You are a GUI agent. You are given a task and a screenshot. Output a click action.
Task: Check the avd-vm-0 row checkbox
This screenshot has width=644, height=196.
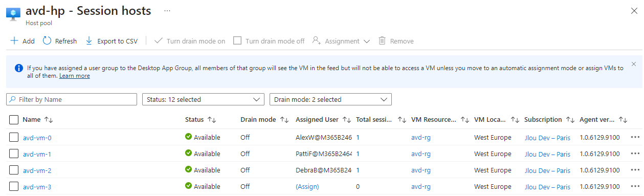click(x=14, y=137)
